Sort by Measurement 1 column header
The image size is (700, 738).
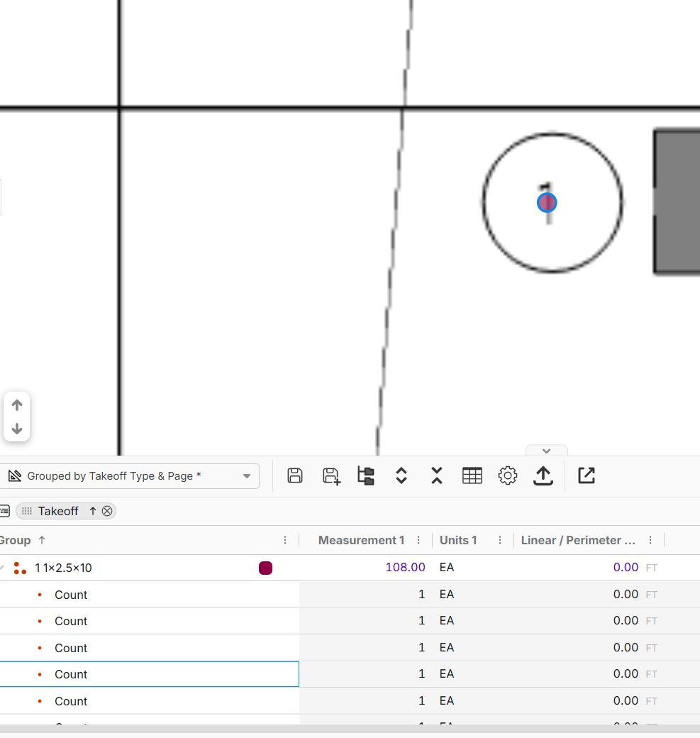pos(361,540)
